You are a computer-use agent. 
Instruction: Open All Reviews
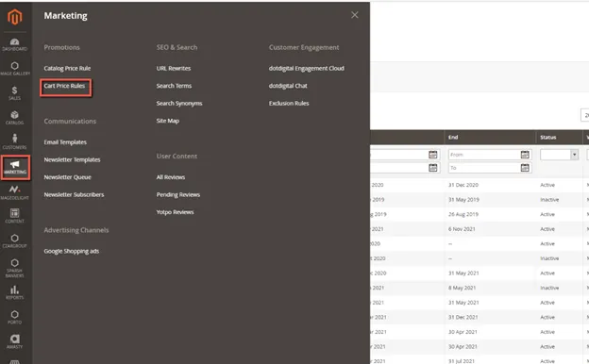click(171, 177)
